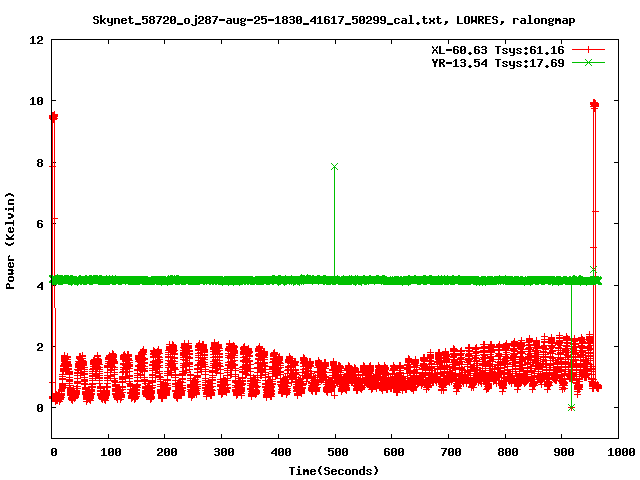Click the x-axis tick label 900
Image resolution: width=640 pixels, height=480 pixels.
[x=564, y=452]
